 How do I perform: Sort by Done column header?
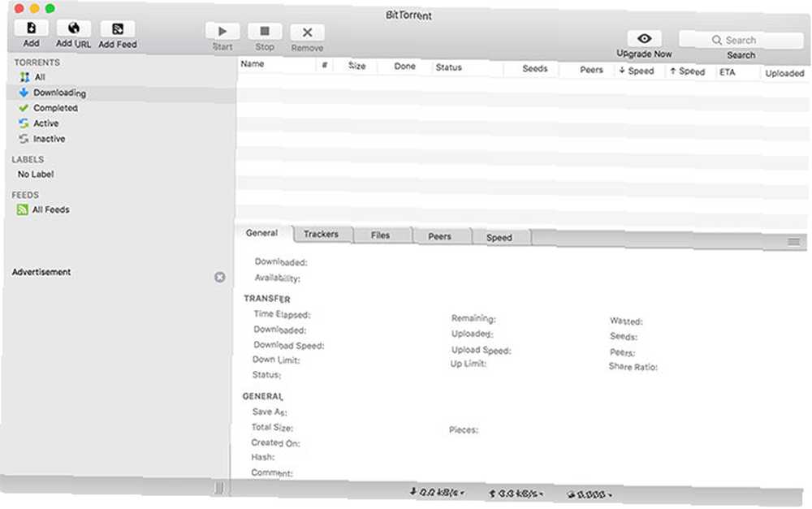click(x=404, y=67)
